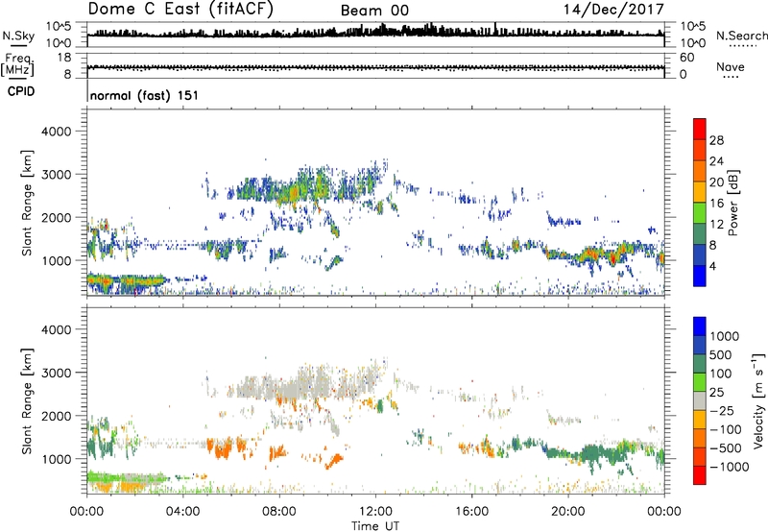
Task: Click the yellow segment of the power colorbar
Action: pyautogui.click(x=700, y=192)
